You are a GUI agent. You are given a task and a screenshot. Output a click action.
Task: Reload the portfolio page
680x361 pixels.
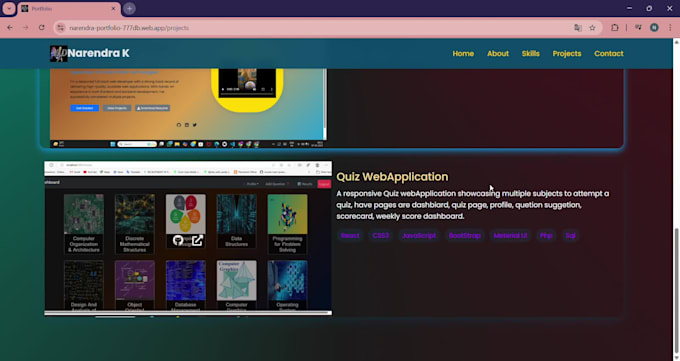(x=42, y=27)
